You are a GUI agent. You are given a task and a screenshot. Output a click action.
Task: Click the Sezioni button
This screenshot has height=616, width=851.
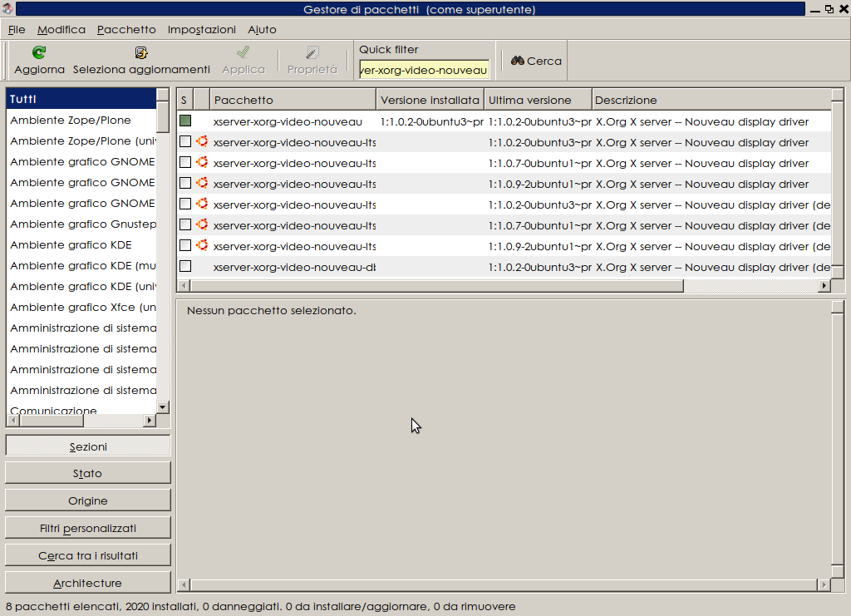pyautogui.click(x=88, y=446)
